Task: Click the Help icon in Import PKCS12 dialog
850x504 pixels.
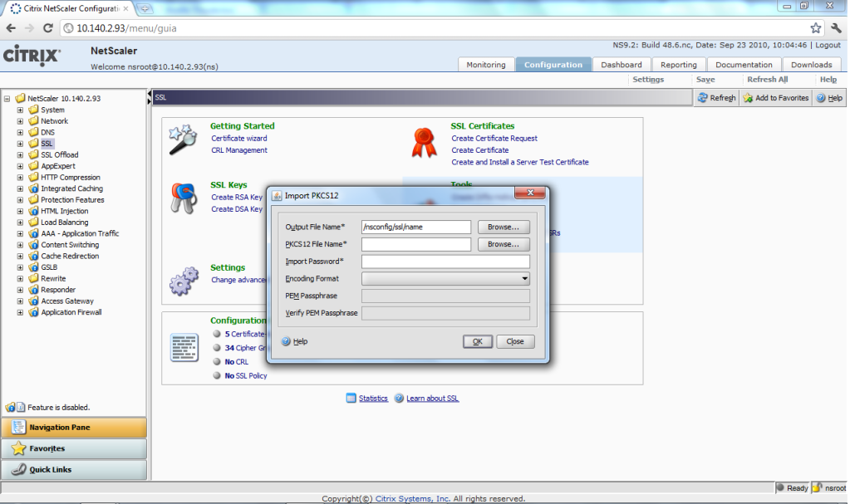Action: [x=286, y=341]
